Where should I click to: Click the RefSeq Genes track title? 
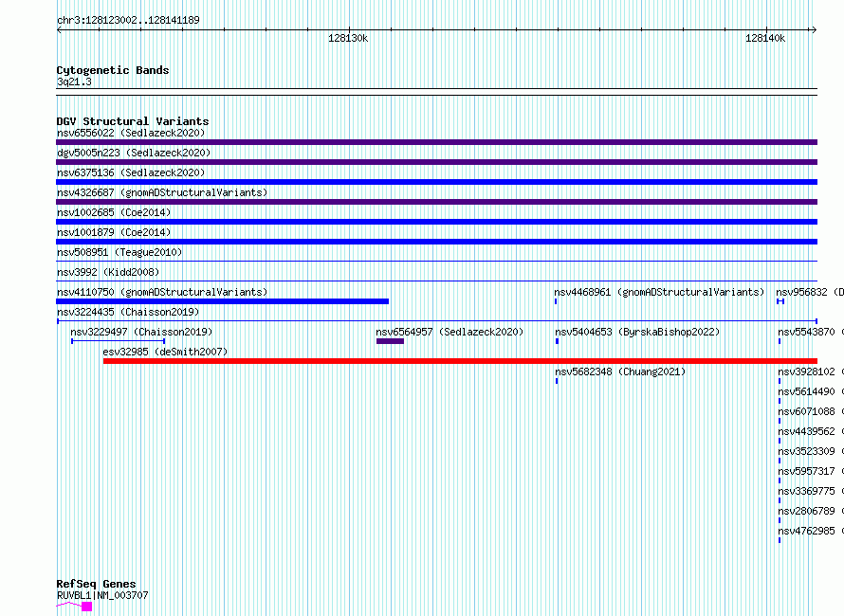(96, 585)
